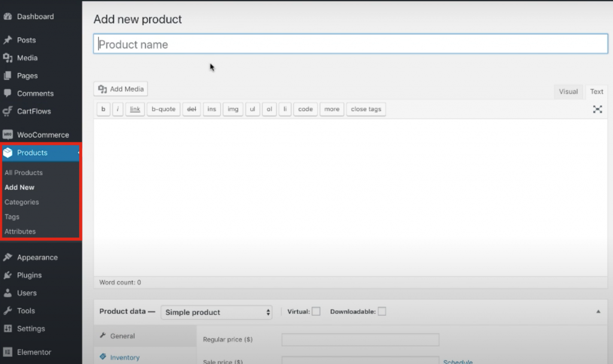
Task: Toggle distraction-free fullscreen editor icon
Action: pyautogui.click(x=597, y=109)
